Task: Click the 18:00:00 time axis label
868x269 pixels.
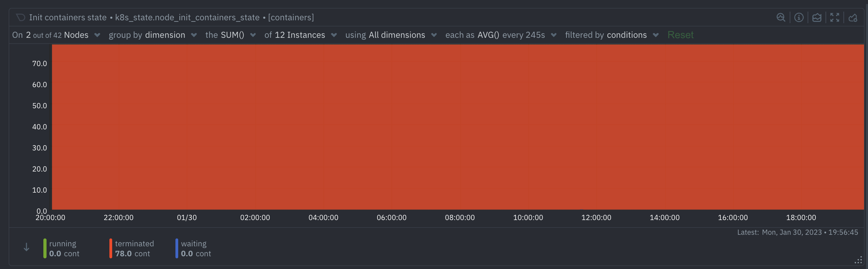Action: (801, 218)
